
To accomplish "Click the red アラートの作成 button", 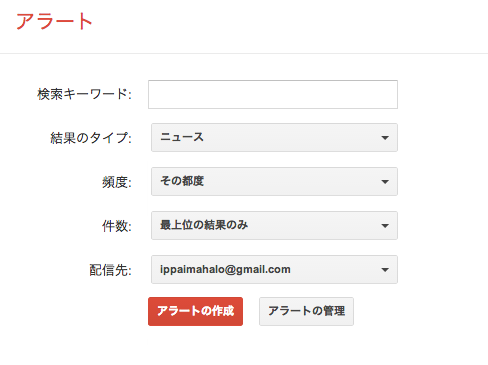I will (x=195, y=311).
